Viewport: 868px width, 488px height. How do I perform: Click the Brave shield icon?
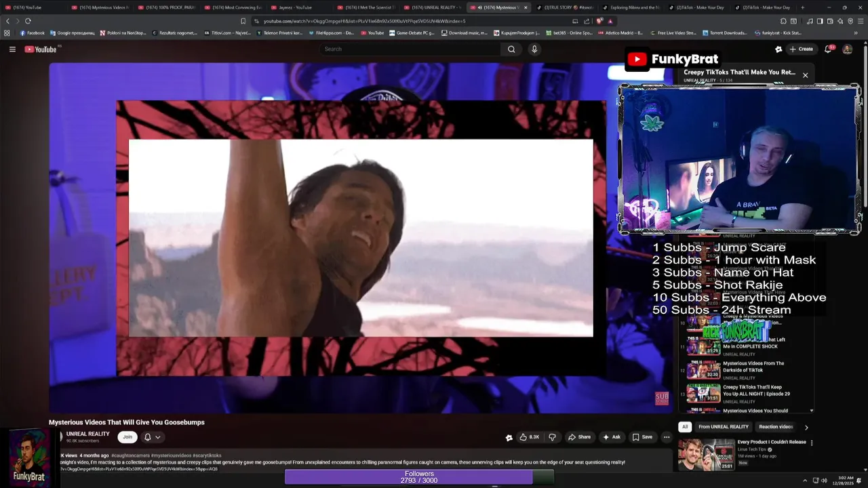click(599, 21)
